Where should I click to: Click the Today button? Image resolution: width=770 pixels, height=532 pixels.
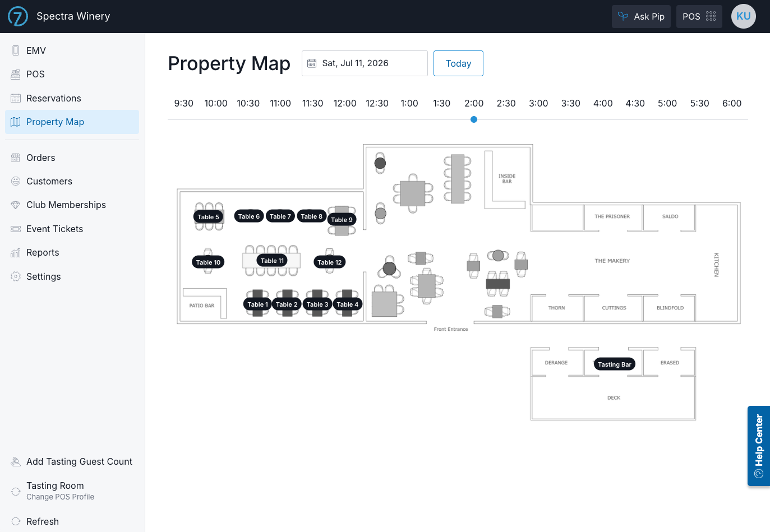[x=458, y=63]
